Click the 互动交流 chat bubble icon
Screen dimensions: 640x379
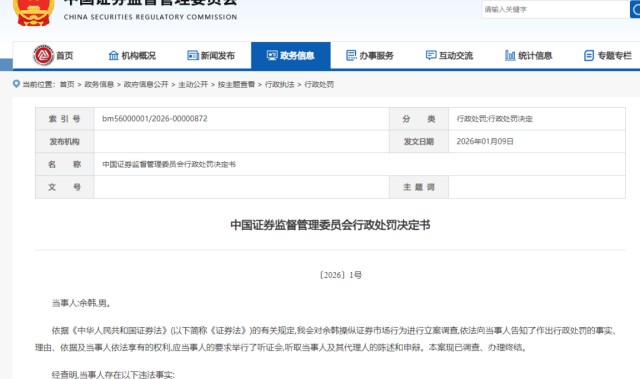pyautogui.click(x=431, y=55)
